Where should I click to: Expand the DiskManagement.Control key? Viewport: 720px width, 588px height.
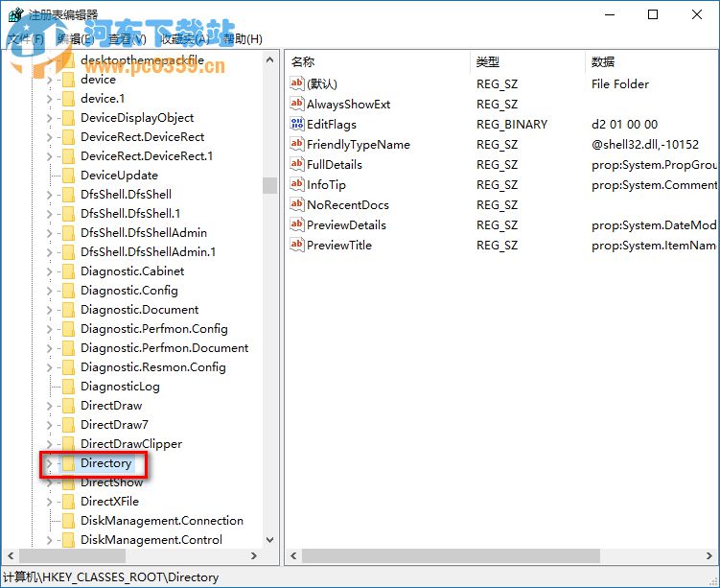tap(49, 540)
